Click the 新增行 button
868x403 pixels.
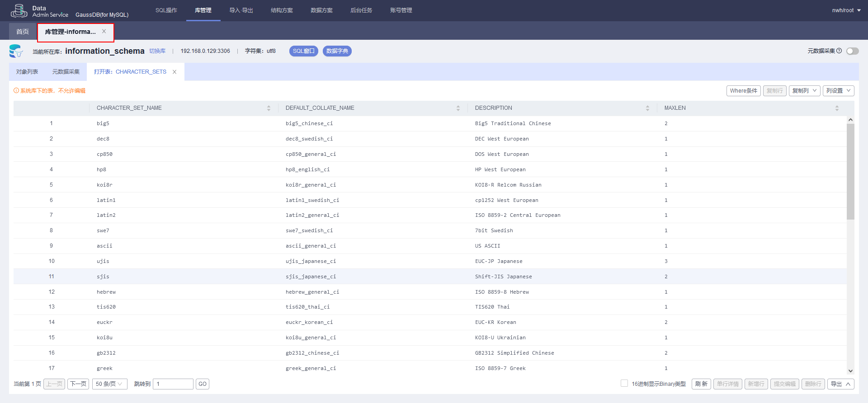click(756, 384)
